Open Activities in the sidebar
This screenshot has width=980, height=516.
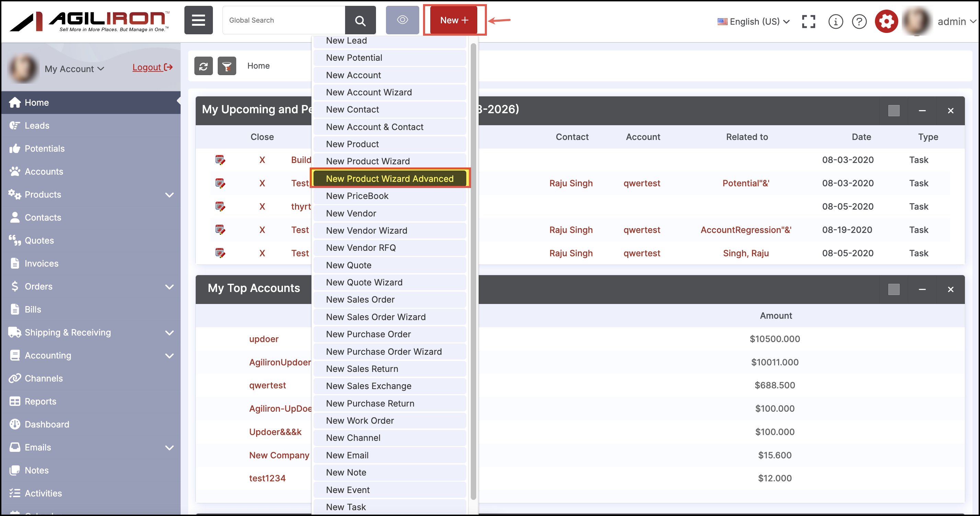pos(91,493)
